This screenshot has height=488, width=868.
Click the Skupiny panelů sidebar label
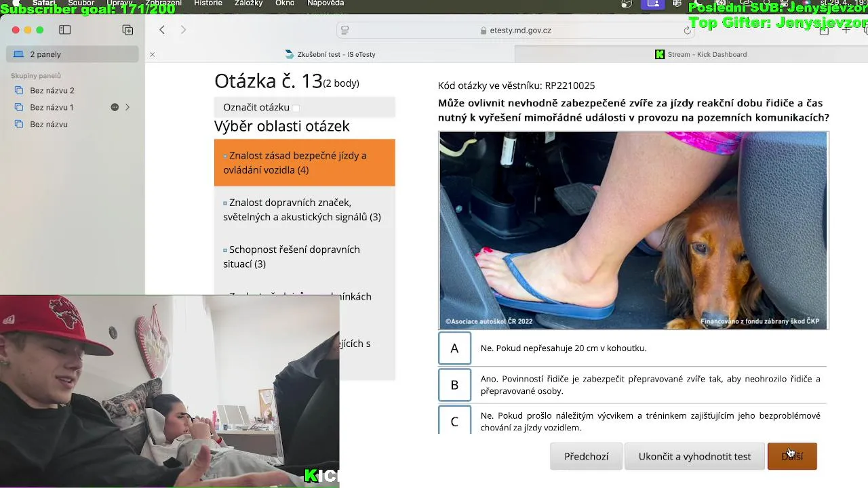[36, 76]
